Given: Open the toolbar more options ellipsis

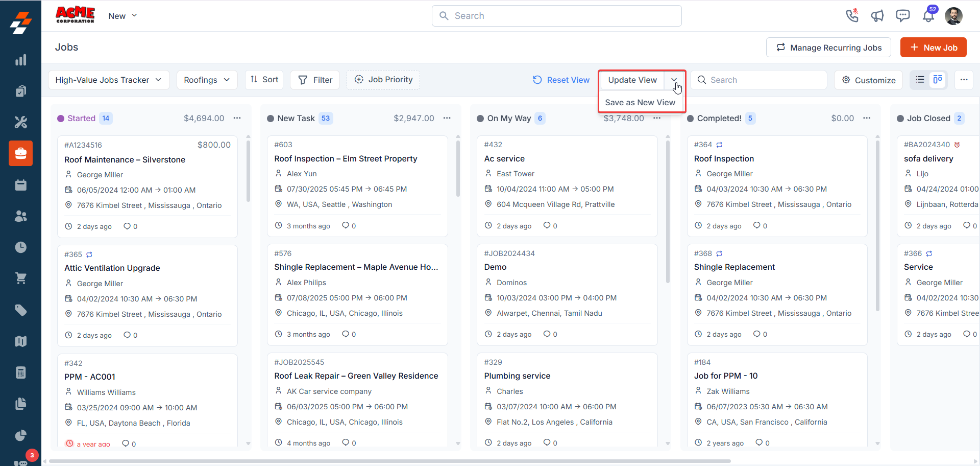Looking at the screenshot, I should 964,80.
